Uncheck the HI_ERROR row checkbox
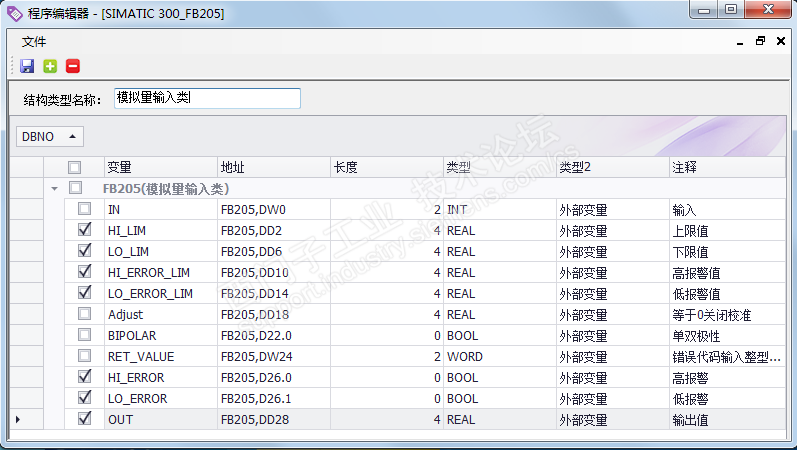 pyautogui.click(x=84, y=377)
